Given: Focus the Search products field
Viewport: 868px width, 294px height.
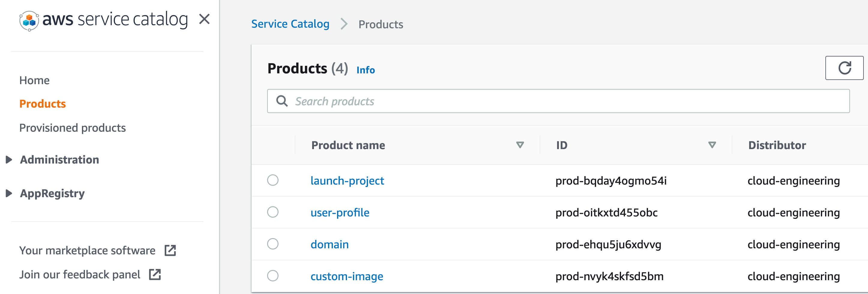Looking at the screenshot, I should coord(558,101).
